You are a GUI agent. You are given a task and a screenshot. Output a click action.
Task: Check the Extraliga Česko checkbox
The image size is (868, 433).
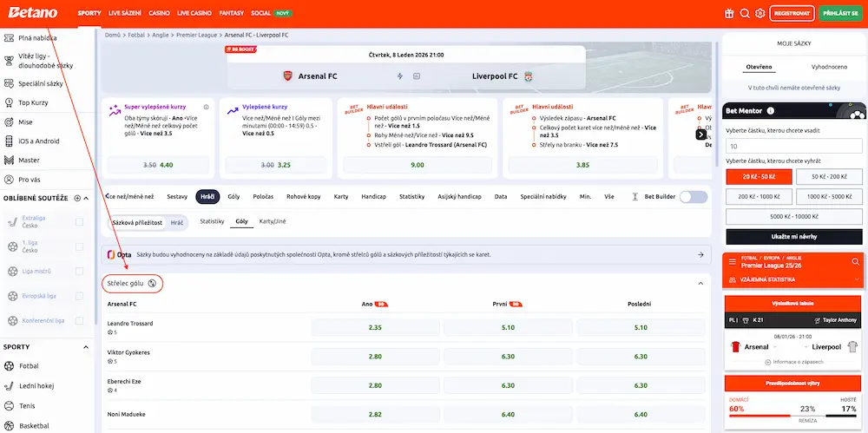80,222
